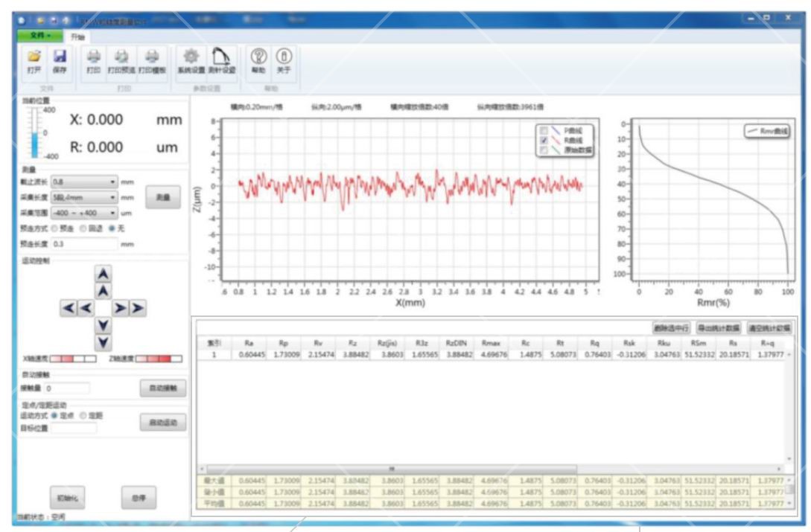
Task: Click the topmost up arrow in motion control
Action: click(104, 274)
